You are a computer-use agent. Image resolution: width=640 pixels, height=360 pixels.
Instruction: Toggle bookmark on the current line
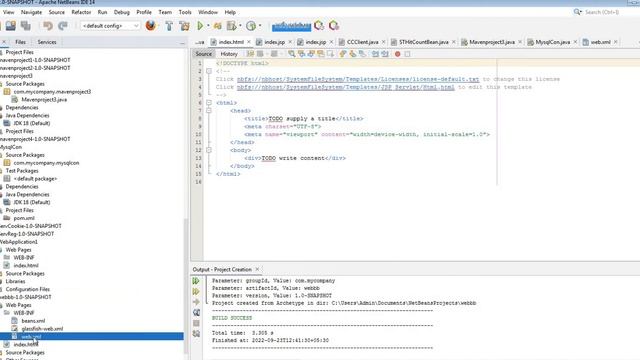362,54
